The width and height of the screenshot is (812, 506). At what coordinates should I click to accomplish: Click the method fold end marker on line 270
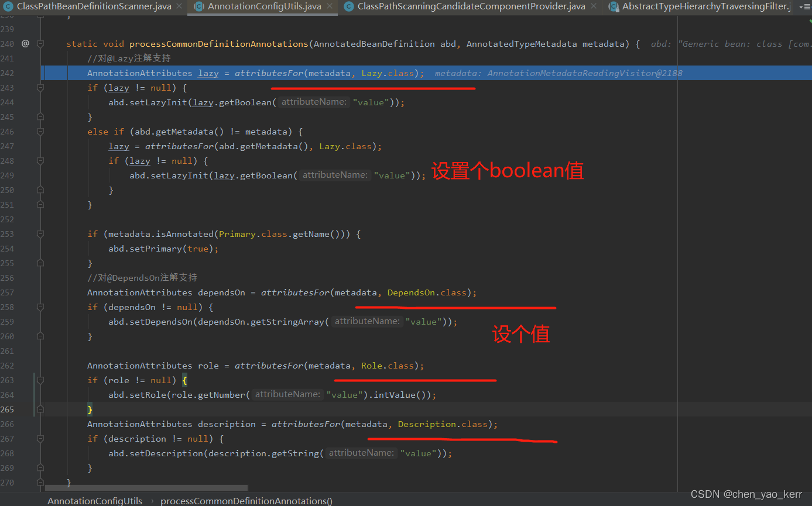(40, 483)
